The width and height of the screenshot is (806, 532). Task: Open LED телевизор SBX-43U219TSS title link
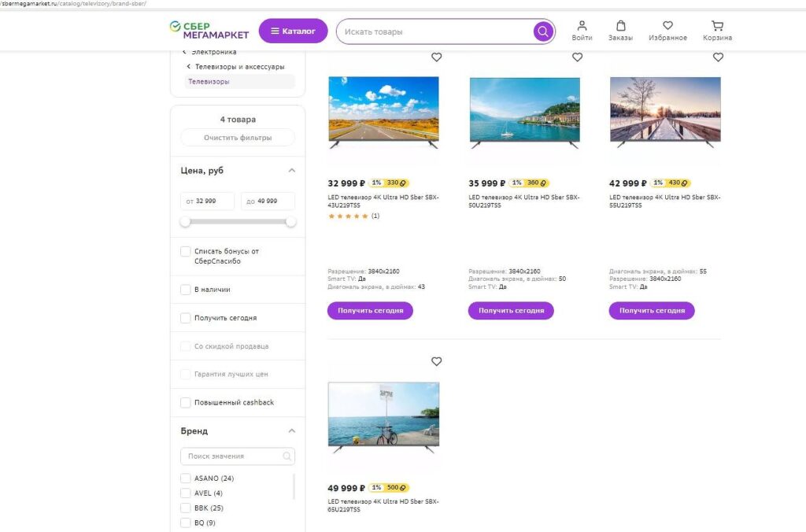[383, 201]
